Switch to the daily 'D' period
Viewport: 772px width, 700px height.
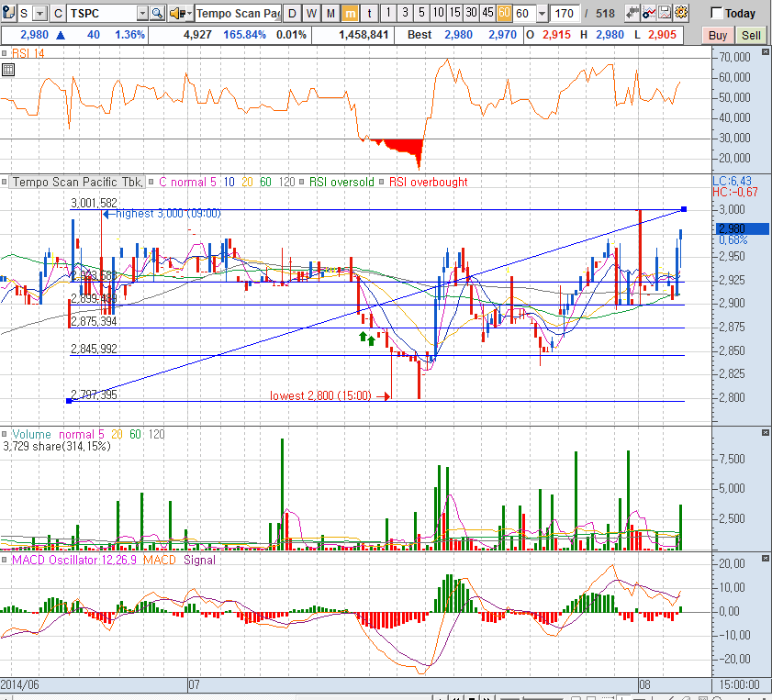click(x=292, y=14)
